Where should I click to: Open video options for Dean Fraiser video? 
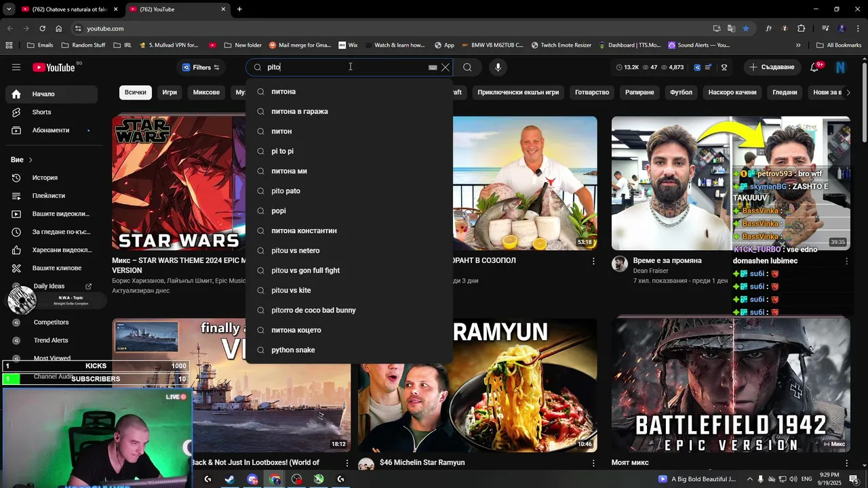(x=846, y=261)
